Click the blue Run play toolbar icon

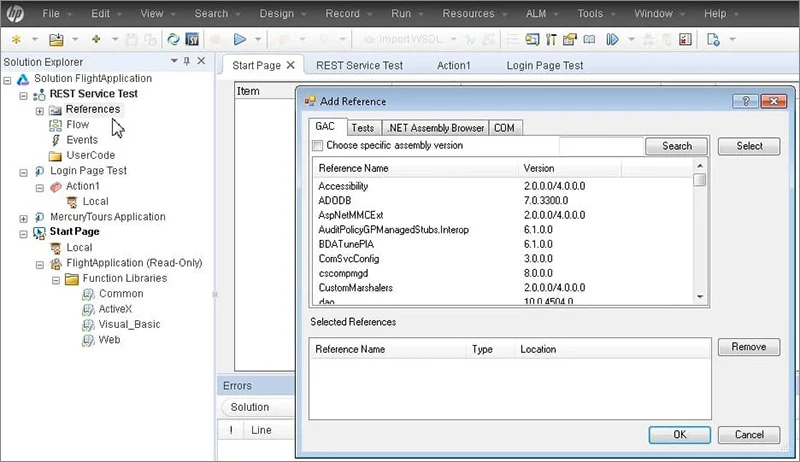pyautogui.click(x=240, y=39)
